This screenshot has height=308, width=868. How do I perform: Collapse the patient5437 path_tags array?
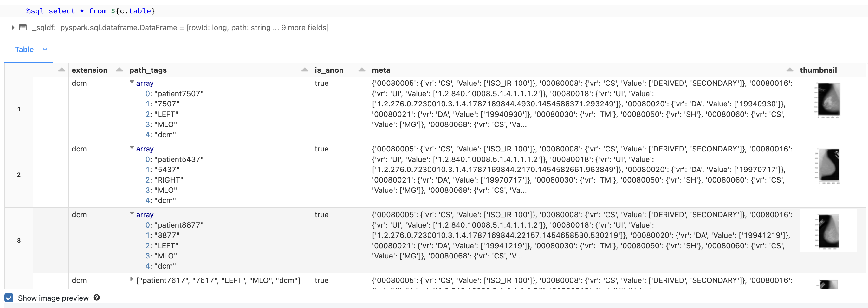[x=132, y=148]
